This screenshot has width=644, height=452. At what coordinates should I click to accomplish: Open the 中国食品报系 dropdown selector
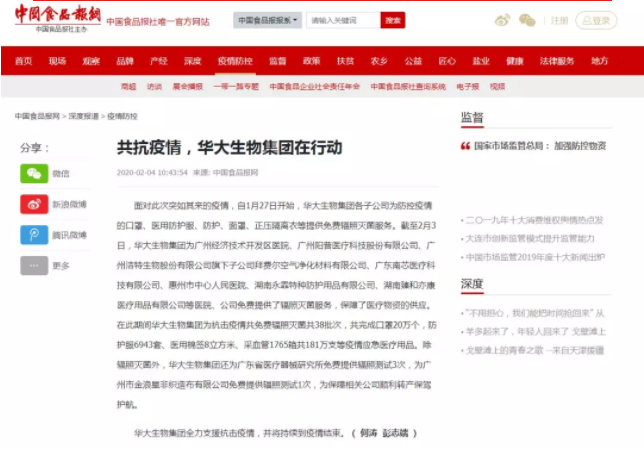click(267, 20)
